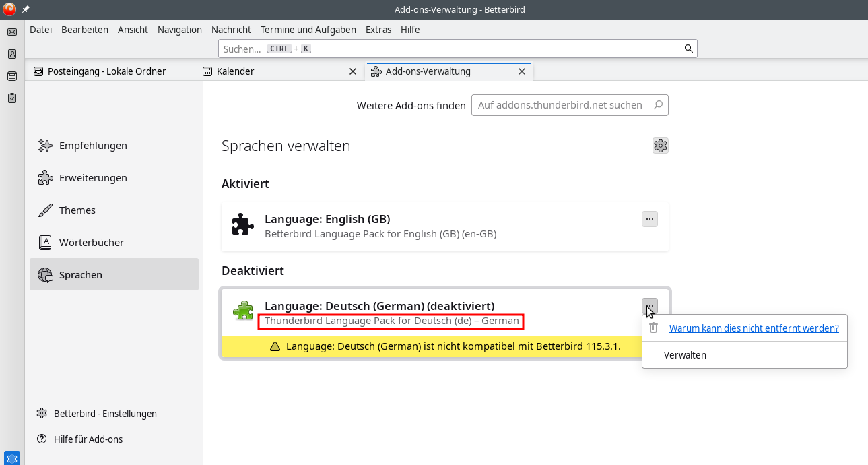The height and width of the screenshot is (465, 868).
Task: Select the Add-ons-Verwaltung tab
Action: (x=449, y=71)
